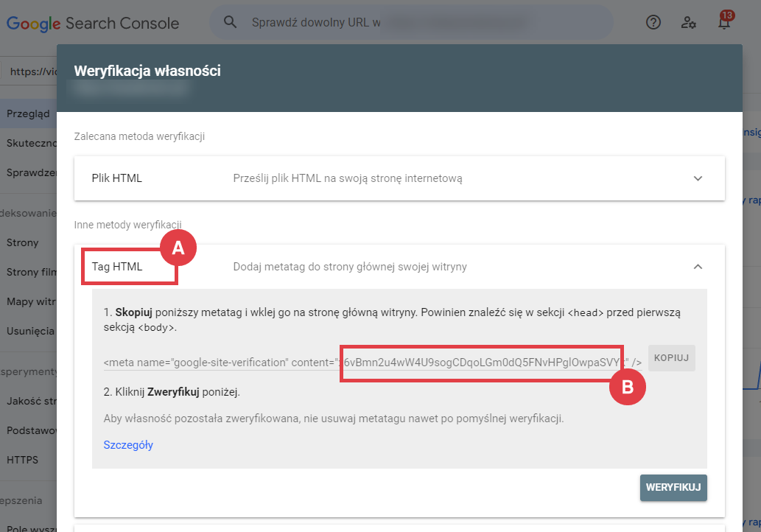Open the help question mark icon
761x532 pixels.
tap(653, 22)
